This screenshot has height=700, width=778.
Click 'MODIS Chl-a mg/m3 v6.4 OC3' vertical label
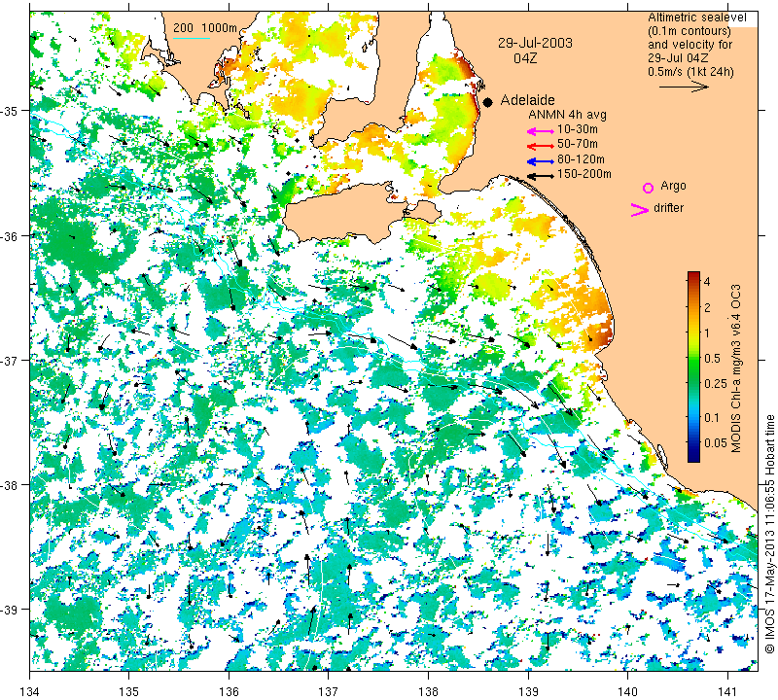(x=736, y=368)
